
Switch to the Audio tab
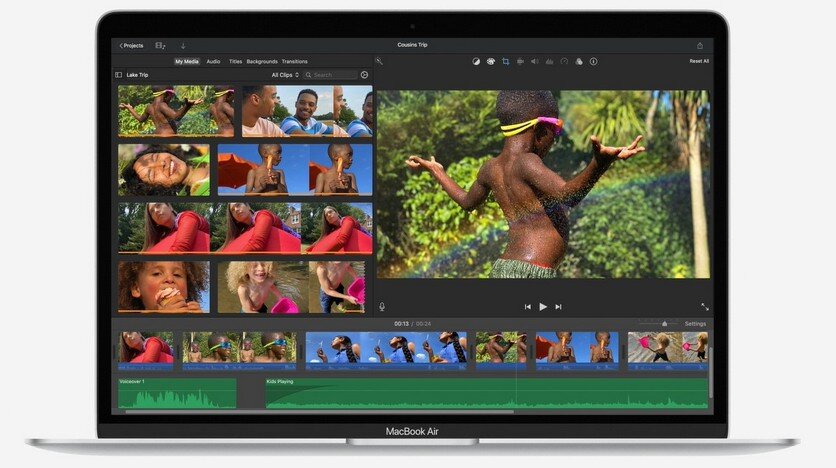pos(213,62)
